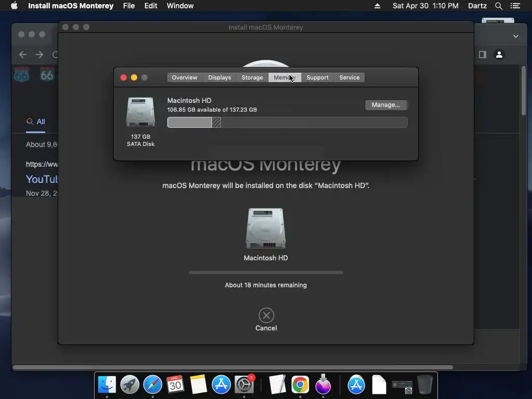Open Install macOS Monterey Dock icon
This screenshot has width=532, height=399.
point(323,384)
